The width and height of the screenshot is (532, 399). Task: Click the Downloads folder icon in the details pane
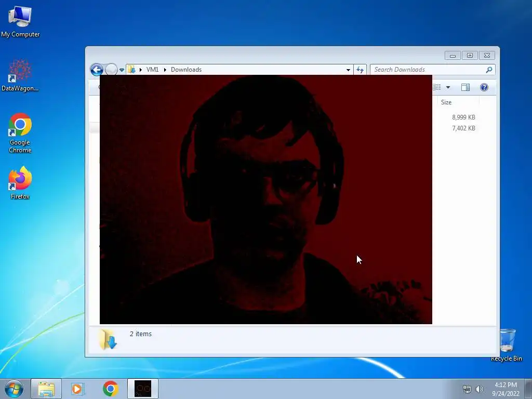108,339
